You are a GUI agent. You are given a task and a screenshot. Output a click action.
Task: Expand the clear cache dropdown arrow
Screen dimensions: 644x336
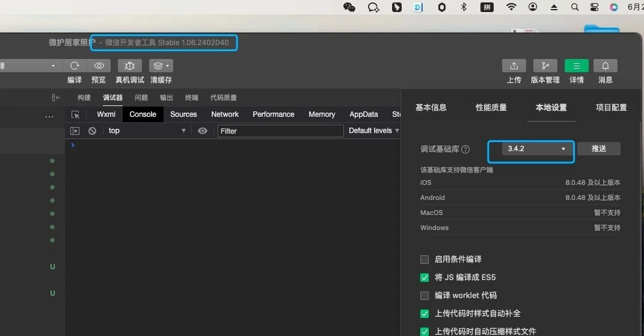point(168,66)
